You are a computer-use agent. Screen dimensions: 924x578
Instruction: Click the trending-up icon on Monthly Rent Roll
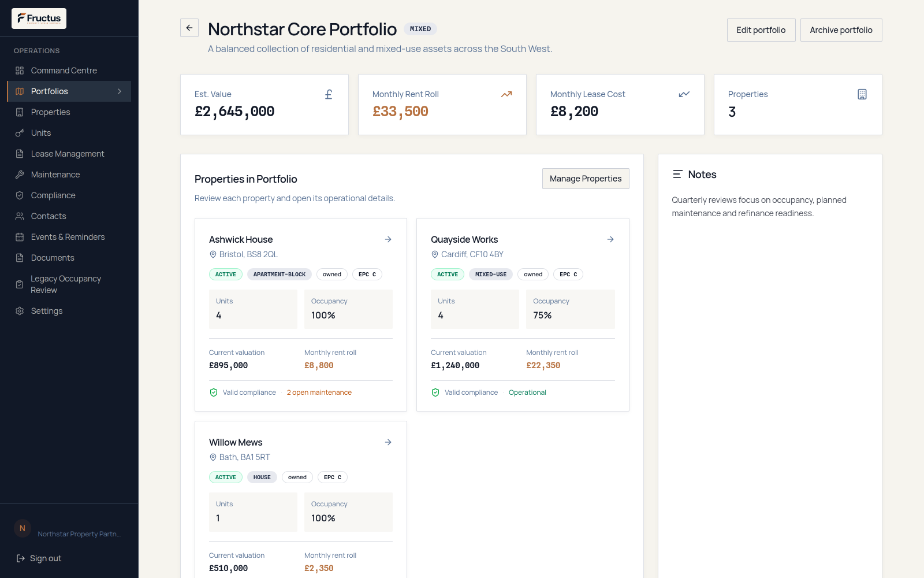coord(506,94)
